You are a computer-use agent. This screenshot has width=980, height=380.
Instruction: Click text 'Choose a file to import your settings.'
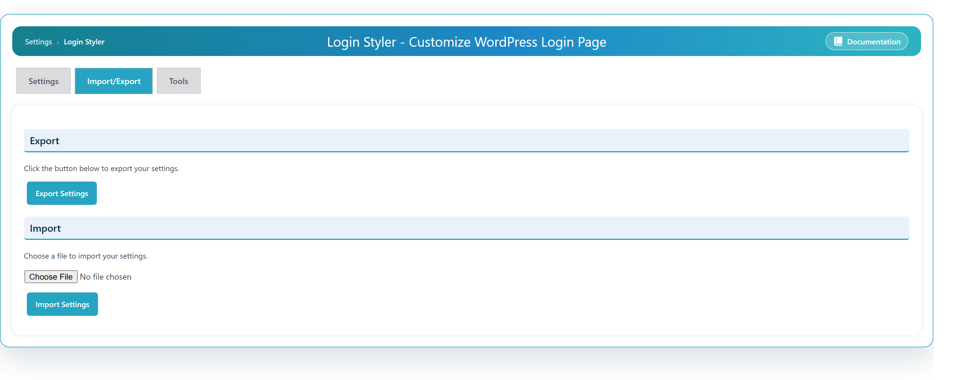point(85,256)
